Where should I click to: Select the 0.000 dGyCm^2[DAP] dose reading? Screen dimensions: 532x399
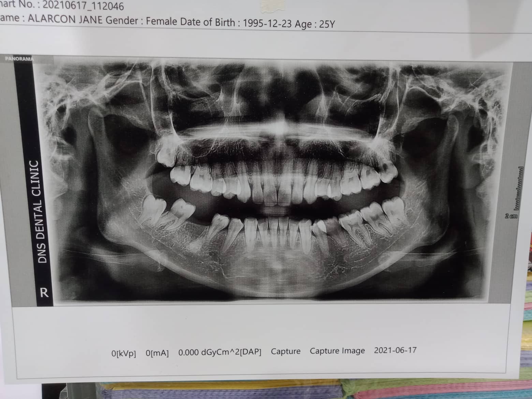[x=220, y=352]
